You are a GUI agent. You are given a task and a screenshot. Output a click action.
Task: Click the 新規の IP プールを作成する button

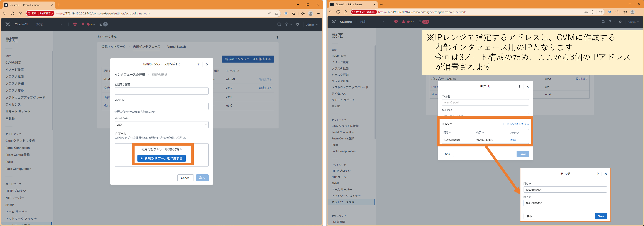[162, 158]
